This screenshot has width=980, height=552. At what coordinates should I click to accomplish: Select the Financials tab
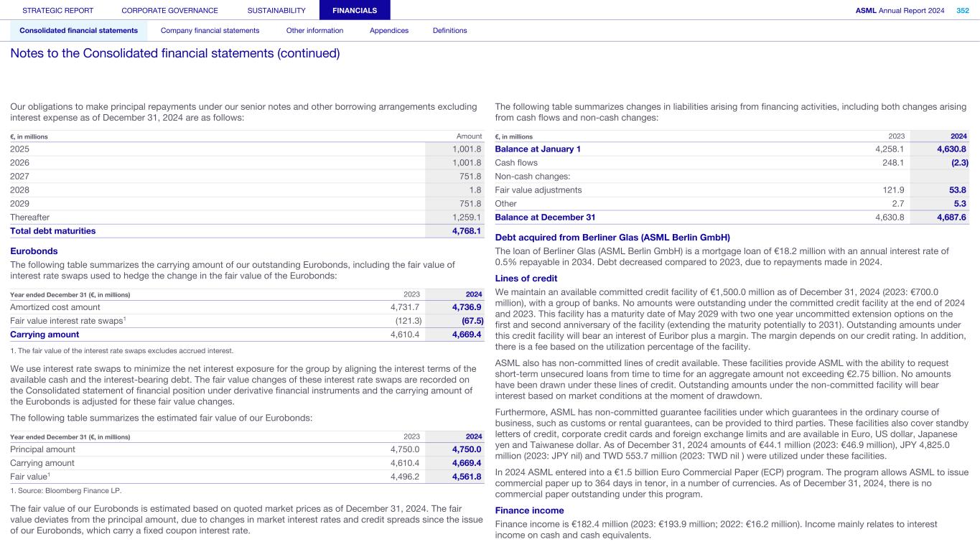point(355,11)
